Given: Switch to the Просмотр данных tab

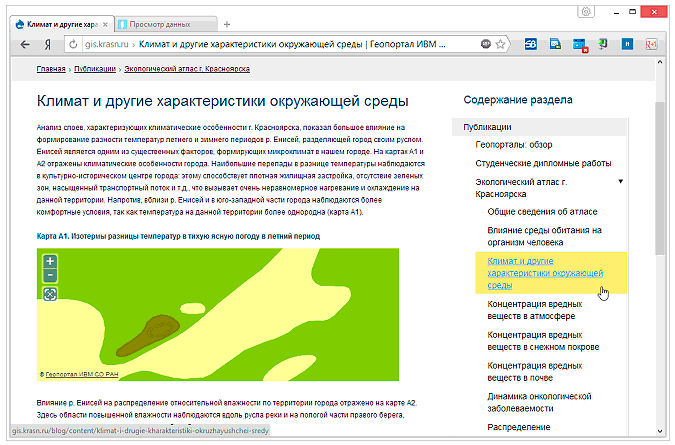Looking at the screenshot, I should tap(160, 22).
